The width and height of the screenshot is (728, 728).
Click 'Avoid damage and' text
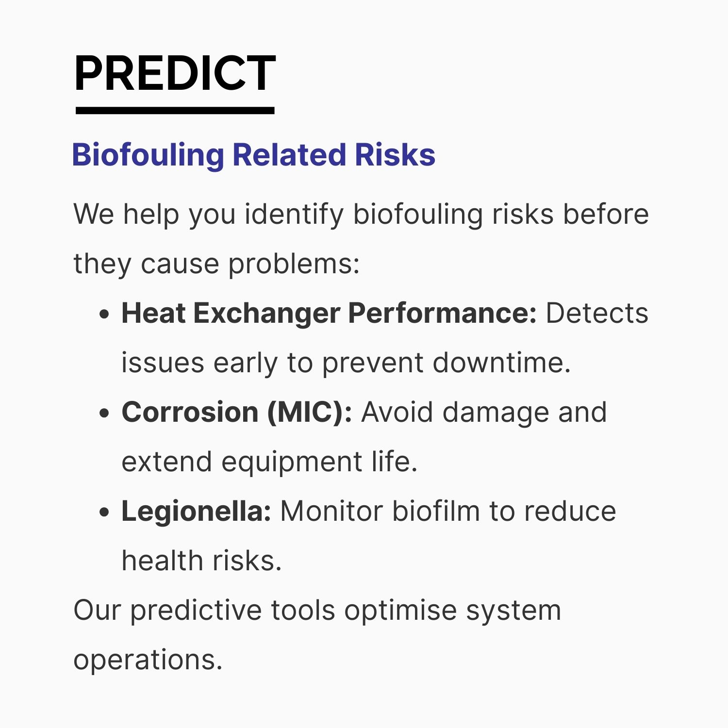(484, 412)
